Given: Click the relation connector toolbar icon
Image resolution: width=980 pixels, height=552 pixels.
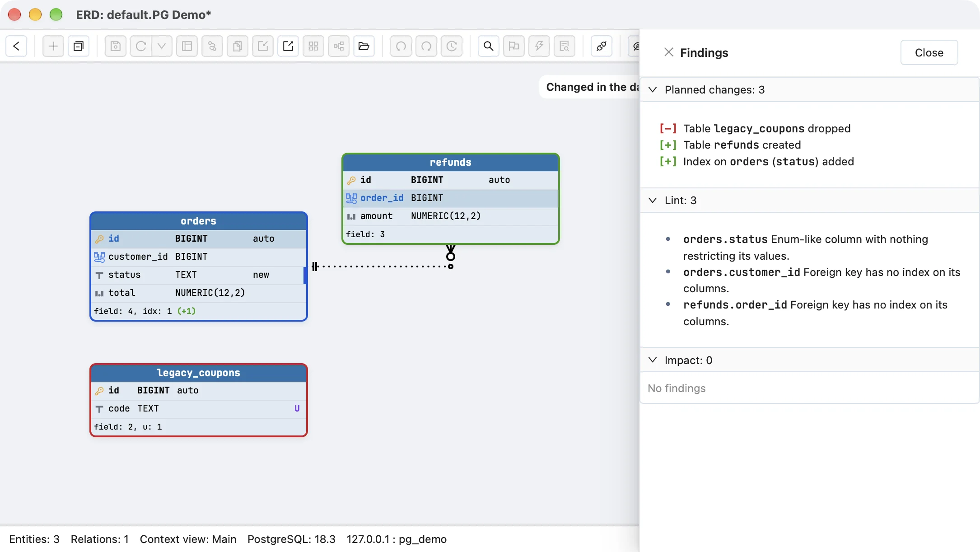Looking at the screenshot, I should [212, 46].
